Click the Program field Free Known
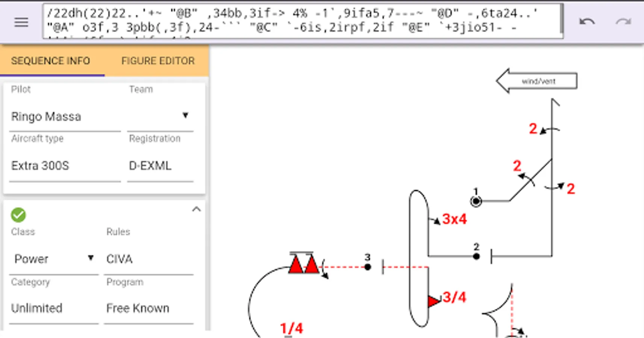Viewport: 644px width, 338px height. [149, 308]
